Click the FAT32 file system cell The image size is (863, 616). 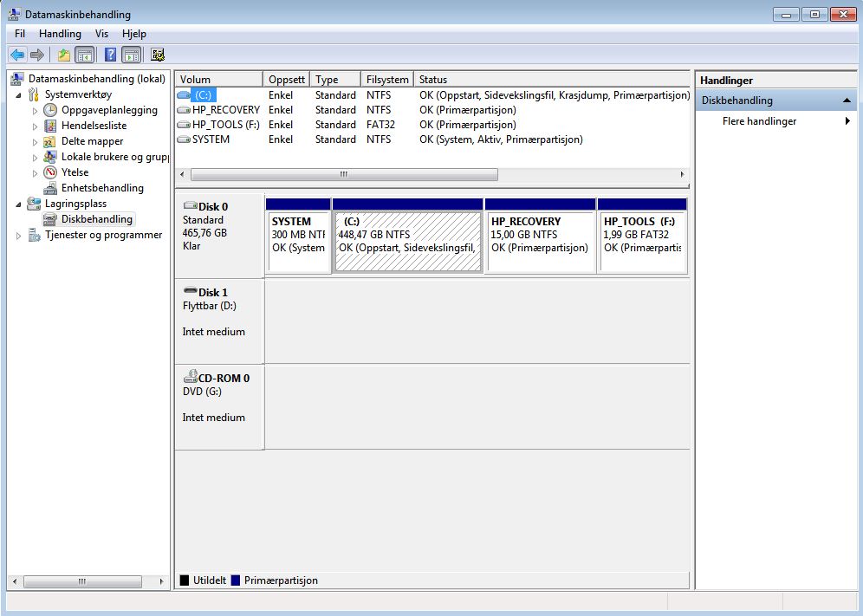click(x=381, y=125)
